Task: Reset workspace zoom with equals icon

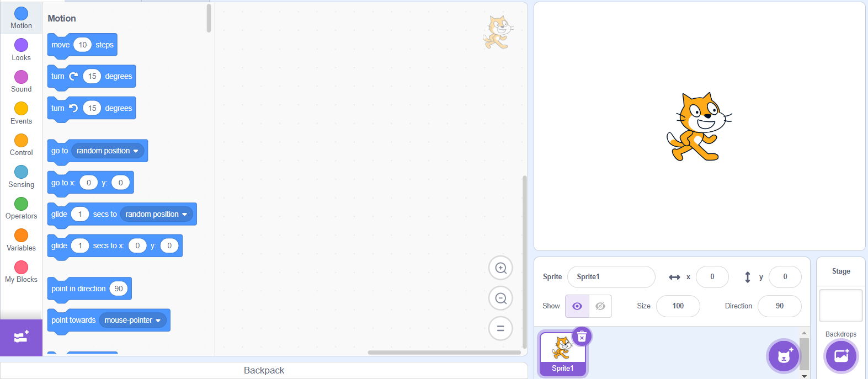Action: (x=500, y=328)
